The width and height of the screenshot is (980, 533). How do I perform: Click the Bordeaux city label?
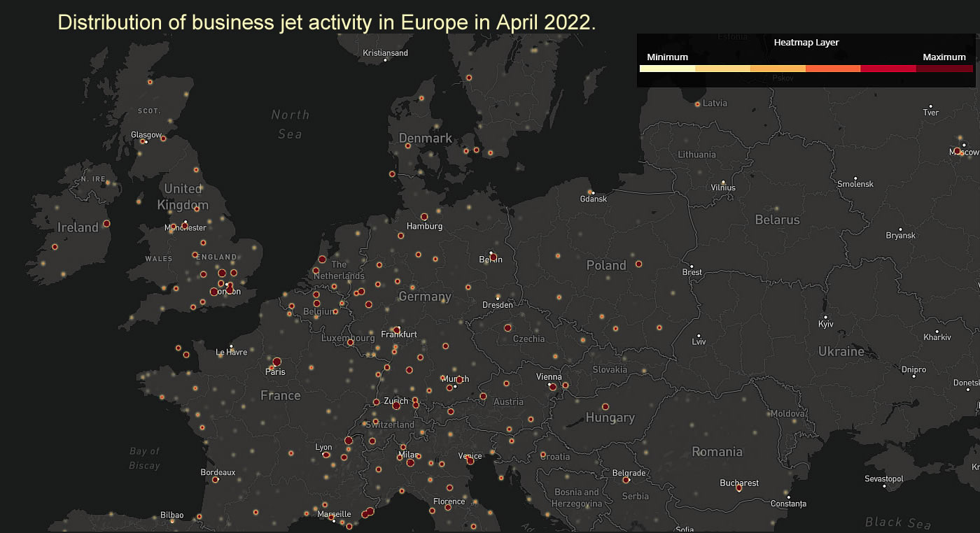click(218, 473)
